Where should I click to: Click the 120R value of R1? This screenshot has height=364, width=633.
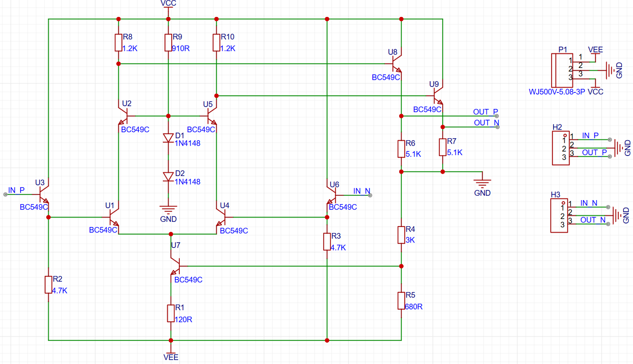click(183, 320)
